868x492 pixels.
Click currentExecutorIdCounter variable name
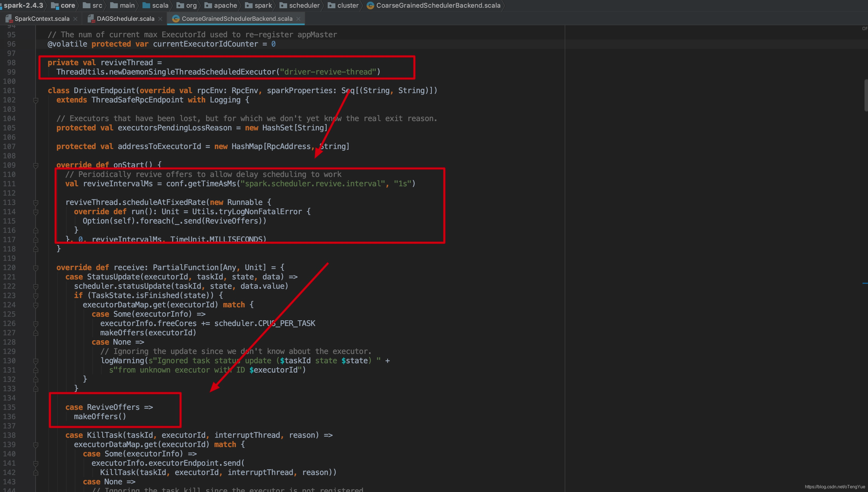(205, 44)
